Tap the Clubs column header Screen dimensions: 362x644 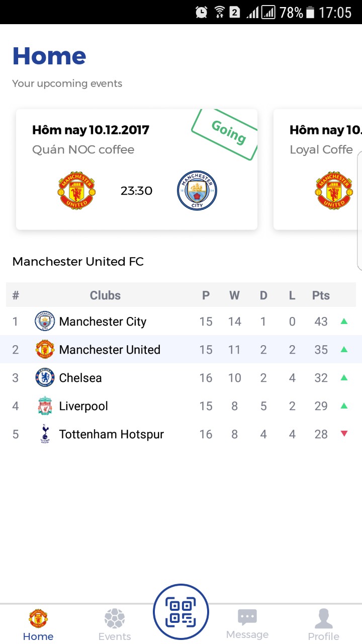(105, 295)
